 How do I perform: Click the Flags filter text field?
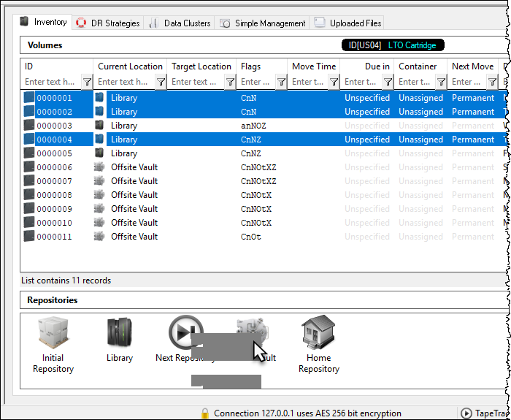pos(257,82)
